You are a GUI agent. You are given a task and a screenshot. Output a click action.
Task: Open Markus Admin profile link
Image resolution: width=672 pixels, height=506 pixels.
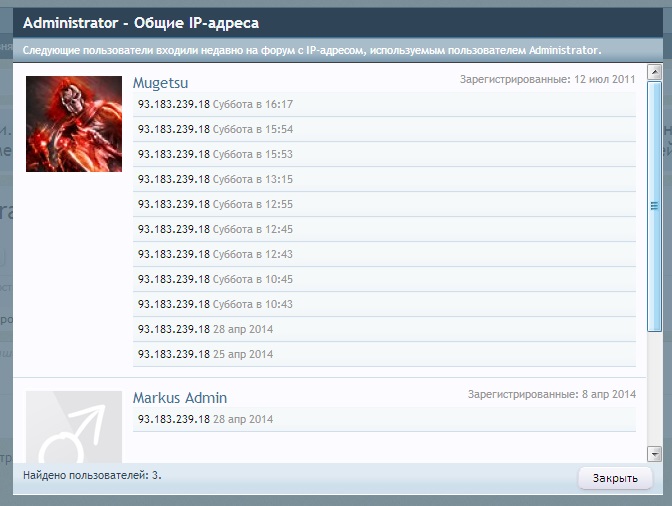click(180, 398)
